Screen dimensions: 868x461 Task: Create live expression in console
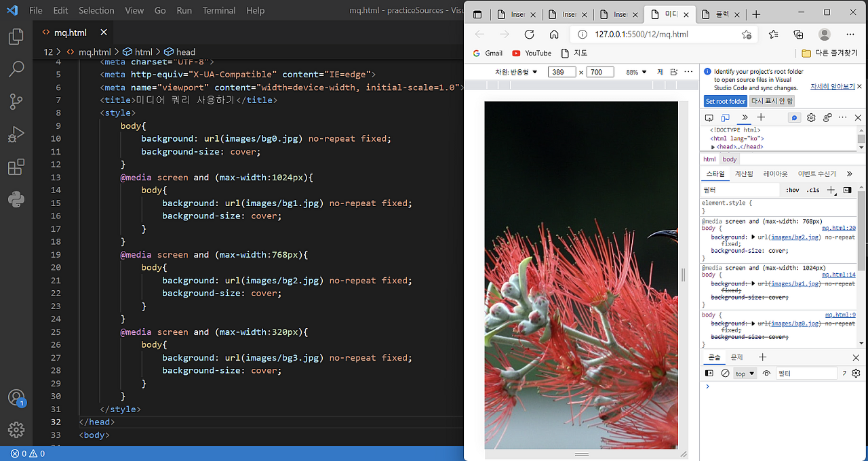click(x=767, y=374)
